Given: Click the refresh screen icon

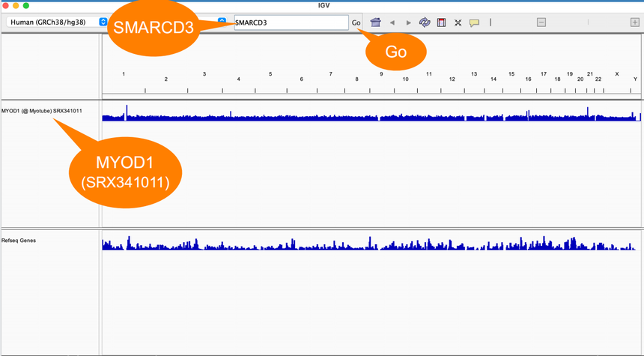Looking at the screenshot, I should point(425,22).
